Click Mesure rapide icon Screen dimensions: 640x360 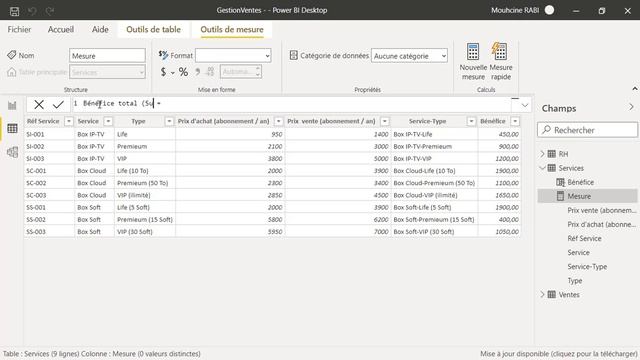pos(500,52)
